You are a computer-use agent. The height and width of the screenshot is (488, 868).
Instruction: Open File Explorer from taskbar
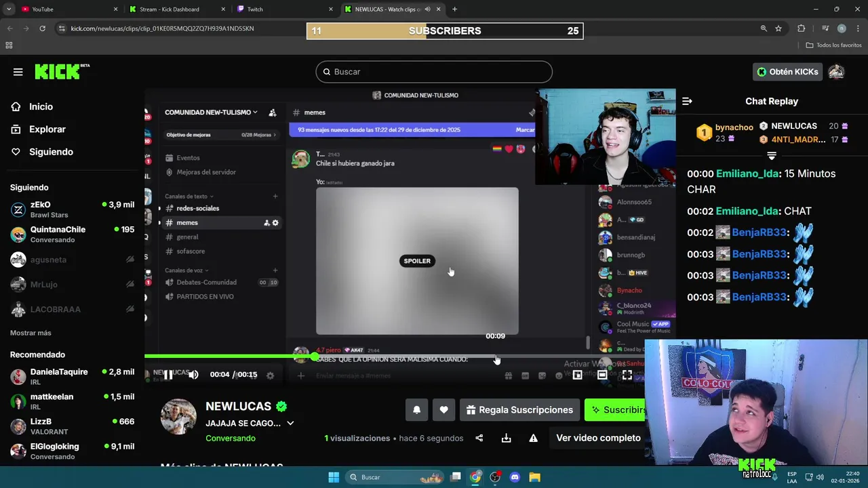click(534, 477)
